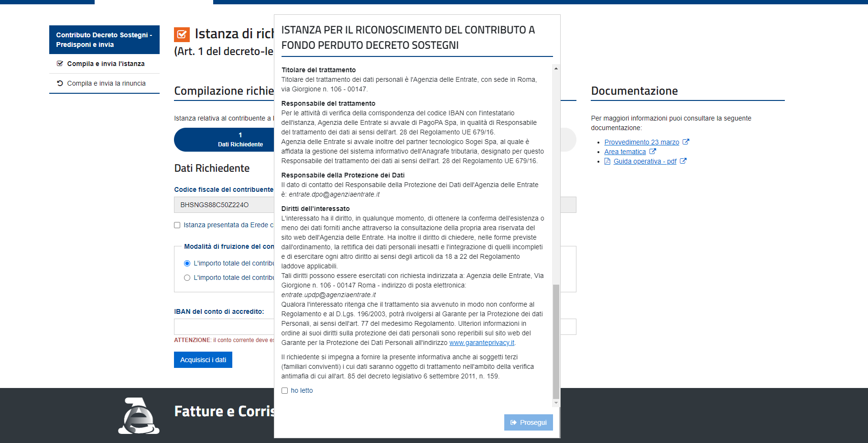The image size is (868, 443).
Task: Tick 'Istanza presentata da Erede' checkbox
Action: pos(177,225)
